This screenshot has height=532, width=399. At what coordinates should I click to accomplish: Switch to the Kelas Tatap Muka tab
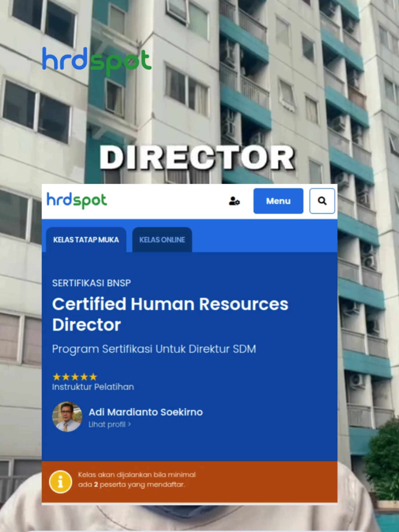[x=86, y=240]
